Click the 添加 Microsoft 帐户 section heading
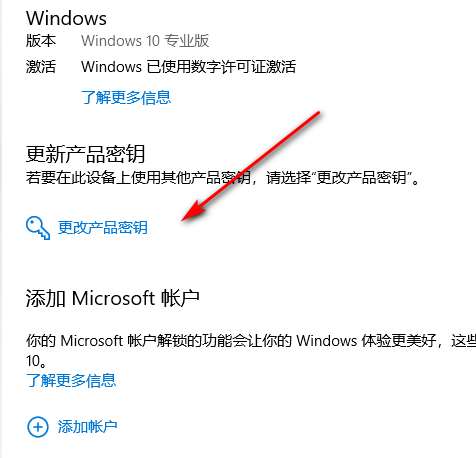Viewport: 476px width, 458px height. pos(113,298)
